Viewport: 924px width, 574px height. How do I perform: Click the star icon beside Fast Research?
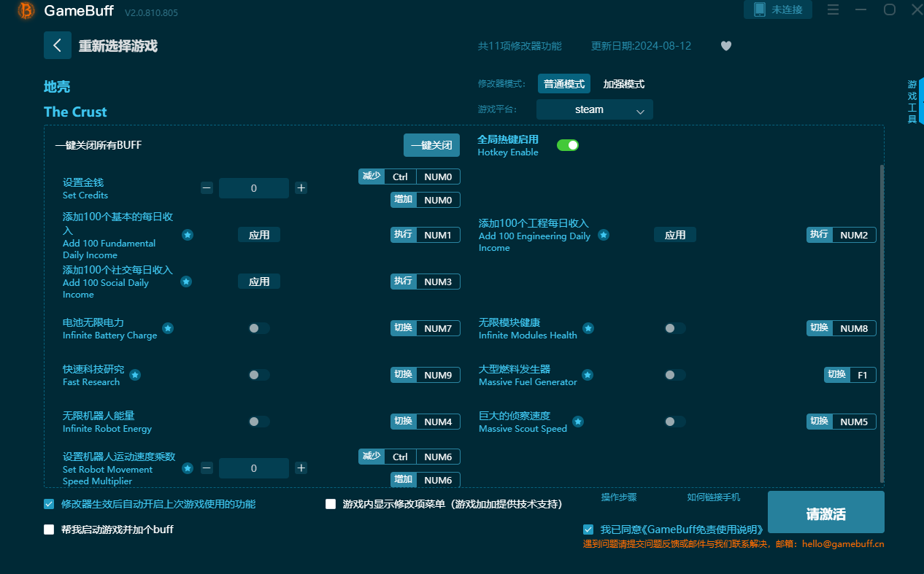pyautogui.click(x=135, y=375)
